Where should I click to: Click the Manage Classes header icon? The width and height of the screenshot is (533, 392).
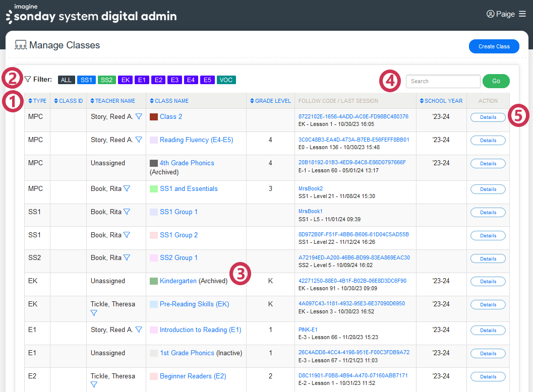point(21,45)
